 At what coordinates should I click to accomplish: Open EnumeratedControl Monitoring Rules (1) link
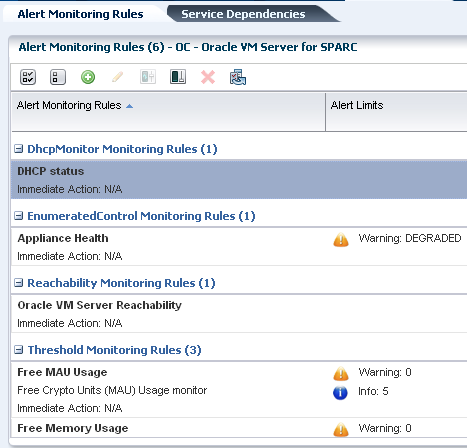[141, 216]
